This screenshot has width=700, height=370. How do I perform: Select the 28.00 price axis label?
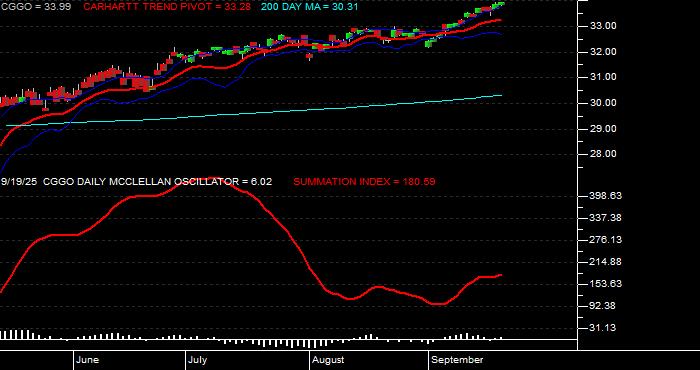603,154
